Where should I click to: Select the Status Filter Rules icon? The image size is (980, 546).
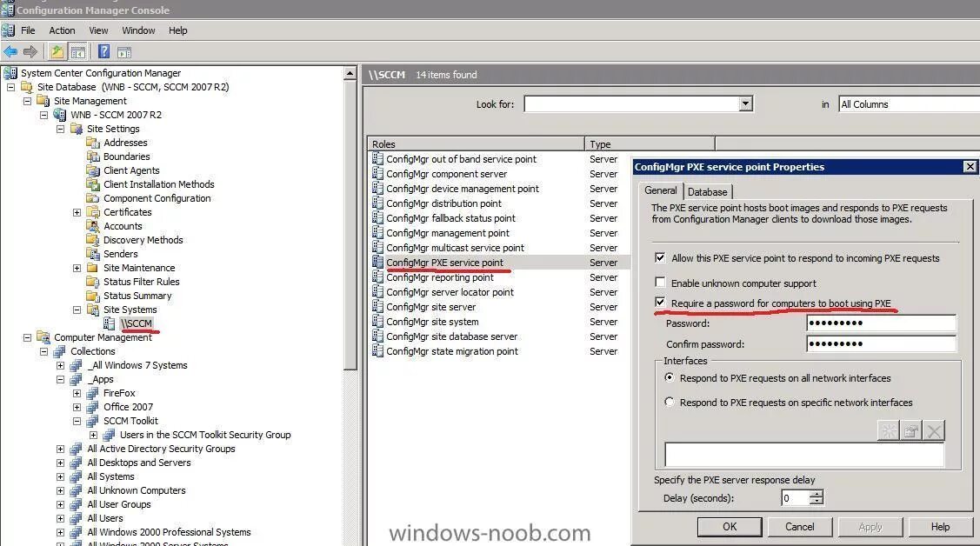(93, 282)
